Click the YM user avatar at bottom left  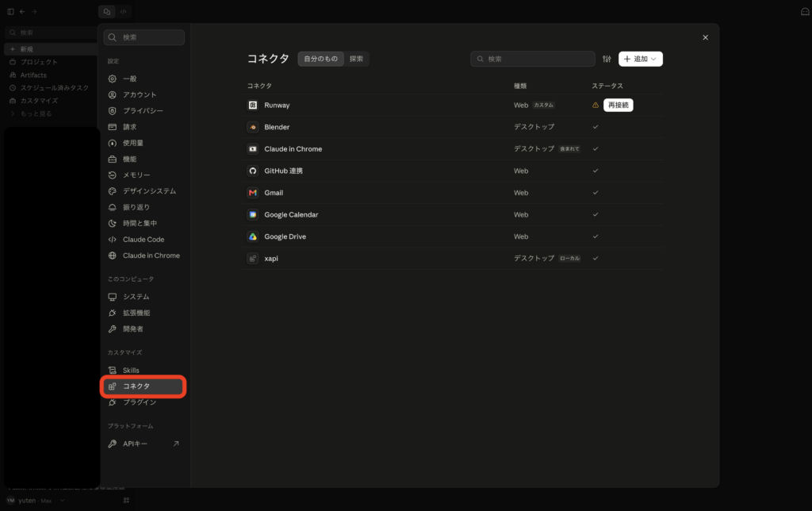point(10,501)
